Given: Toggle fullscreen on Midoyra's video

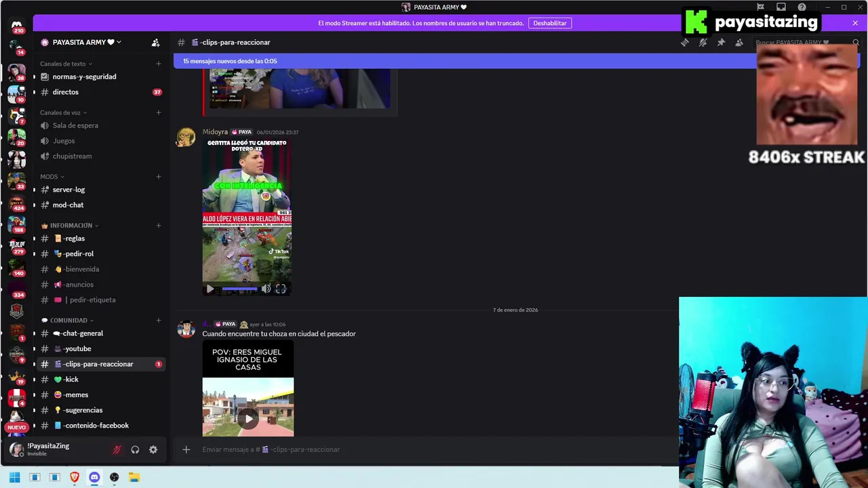Looking at the screenshot, I should tap(281, 289).
